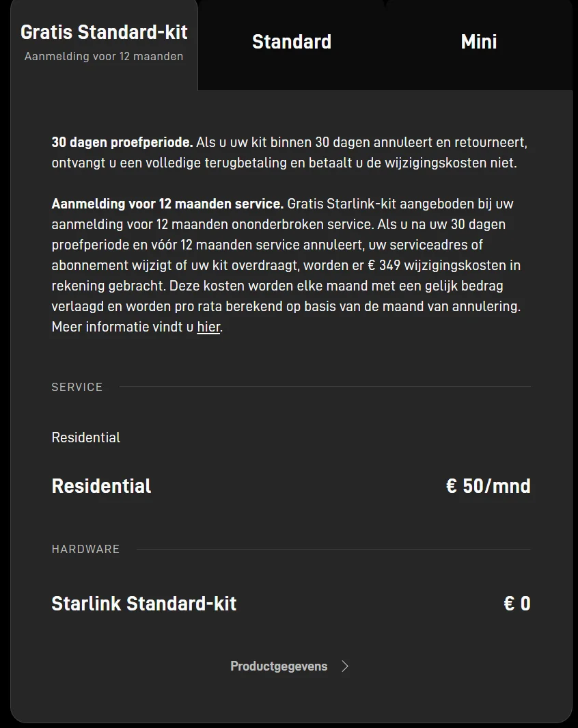Select the Residential label under Service
578x728 pixels.
[86, 437]
